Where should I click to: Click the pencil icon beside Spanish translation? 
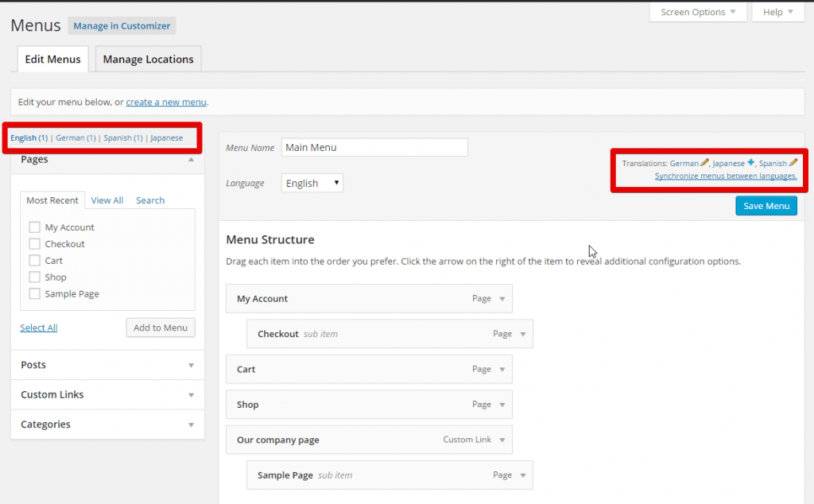tap(791, 163)
